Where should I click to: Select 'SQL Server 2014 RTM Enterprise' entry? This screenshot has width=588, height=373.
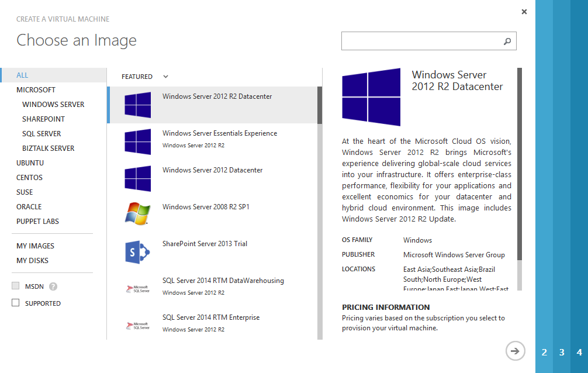pos(212,323)
